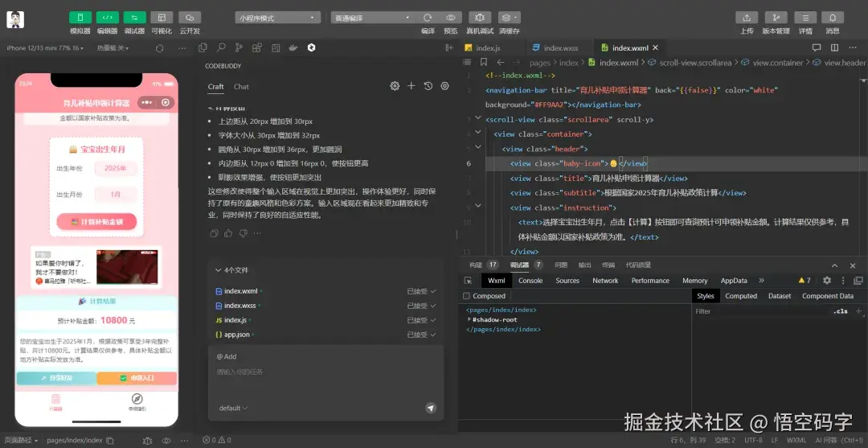Click the element inspector pointer icon
The height and width of the screenshot is (448, 868).
coord(468,281)
